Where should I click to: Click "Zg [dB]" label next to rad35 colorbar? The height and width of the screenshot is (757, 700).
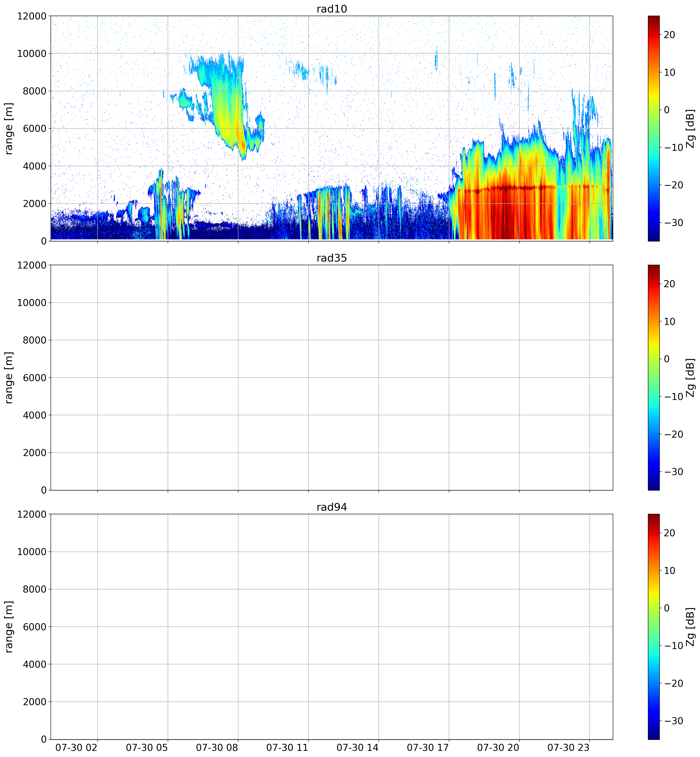(690, 377)
